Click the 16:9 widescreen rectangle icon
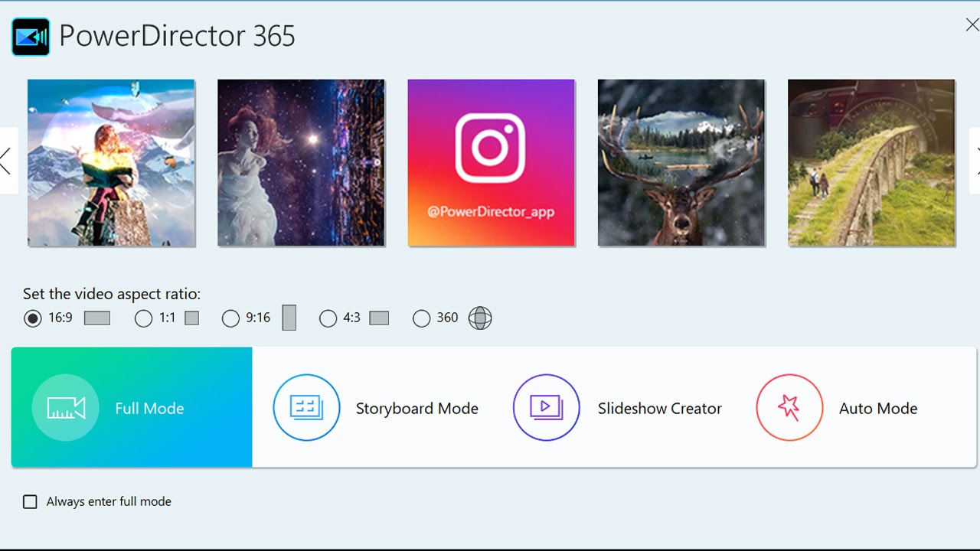The image size is (980, 551). (x=97, y=318)
